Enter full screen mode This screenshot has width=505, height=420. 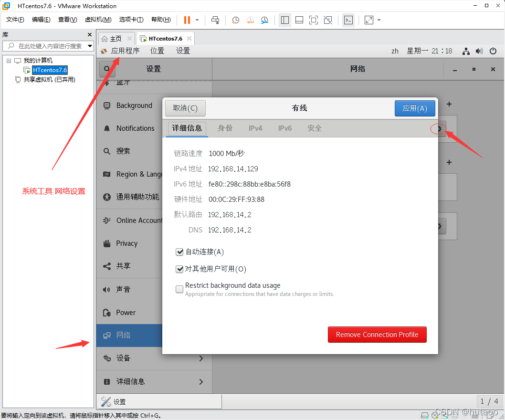[x=314, y=20]
